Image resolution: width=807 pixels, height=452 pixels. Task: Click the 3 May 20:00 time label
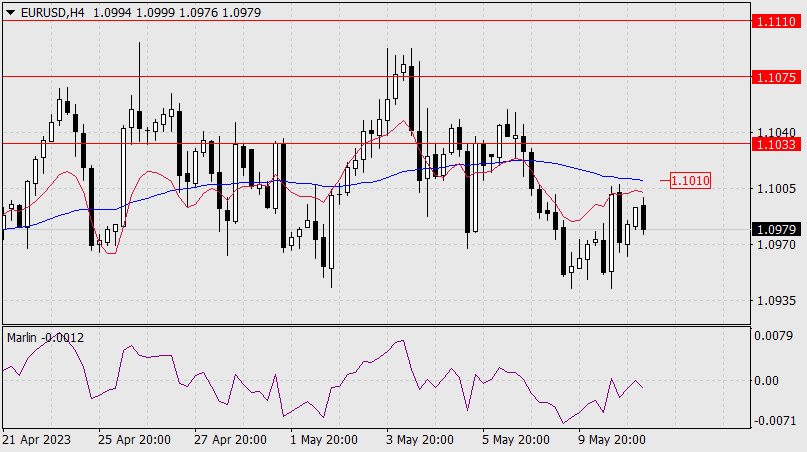[x=420, y=440]
